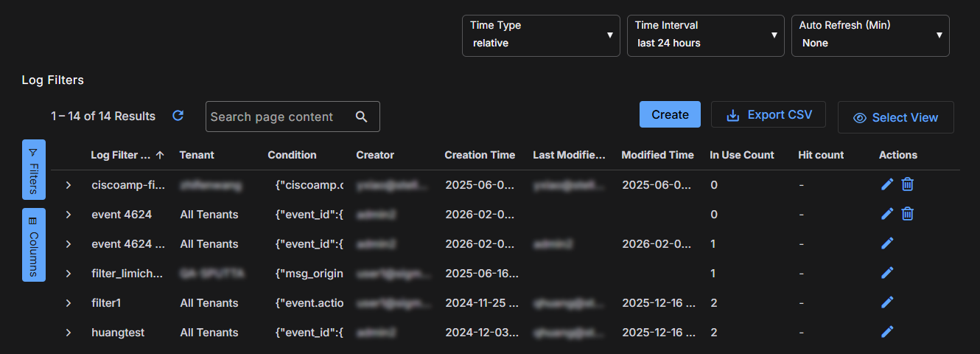Expand the huangtest row

[69, 333]
